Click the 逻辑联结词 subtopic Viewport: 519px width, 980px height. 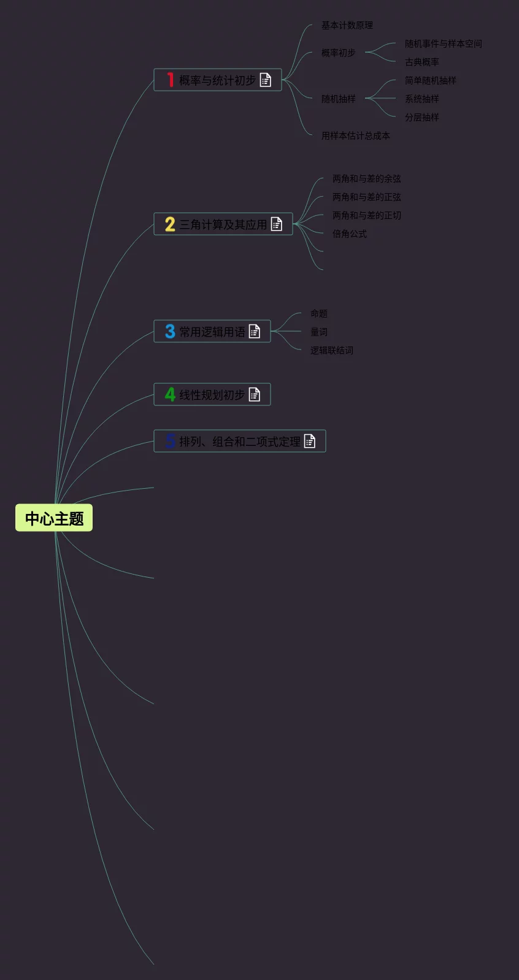coord(331,350)
